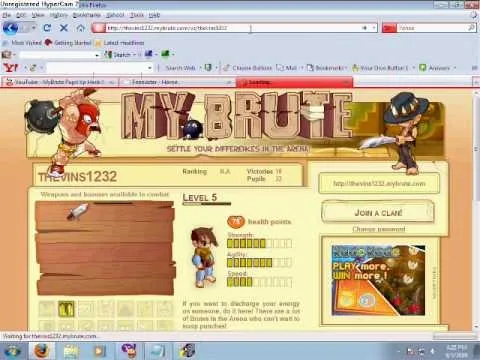Viewport: 480px width, 360px height.
Task: Open the search engine selector icon
Action: click(x=389, y=28)
